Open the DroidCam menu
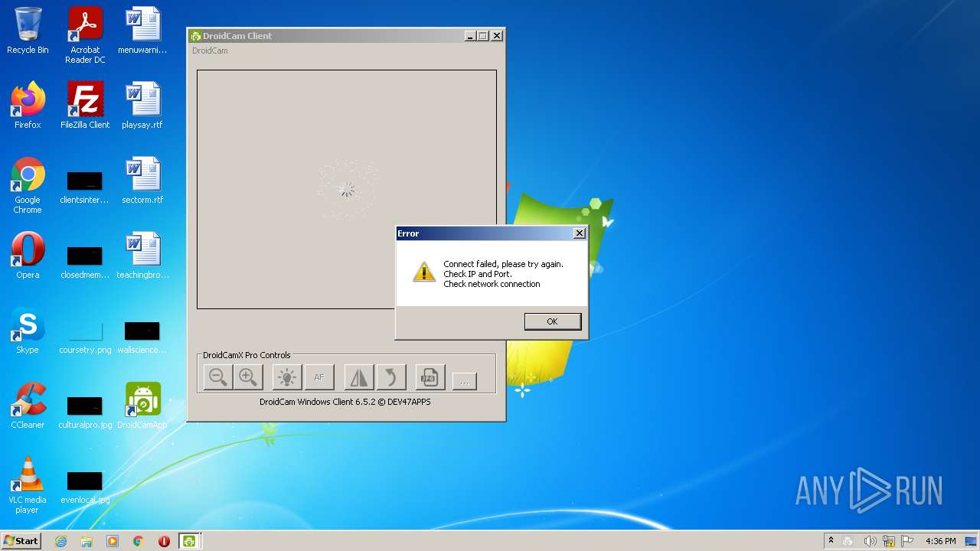Viewport: 980px width, 551px height. 210,51
